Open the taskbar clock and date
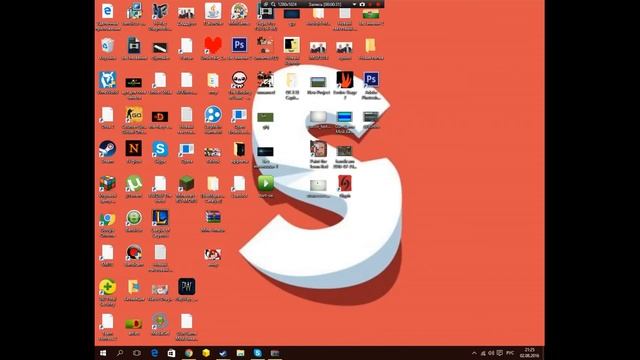 (529, 353)
